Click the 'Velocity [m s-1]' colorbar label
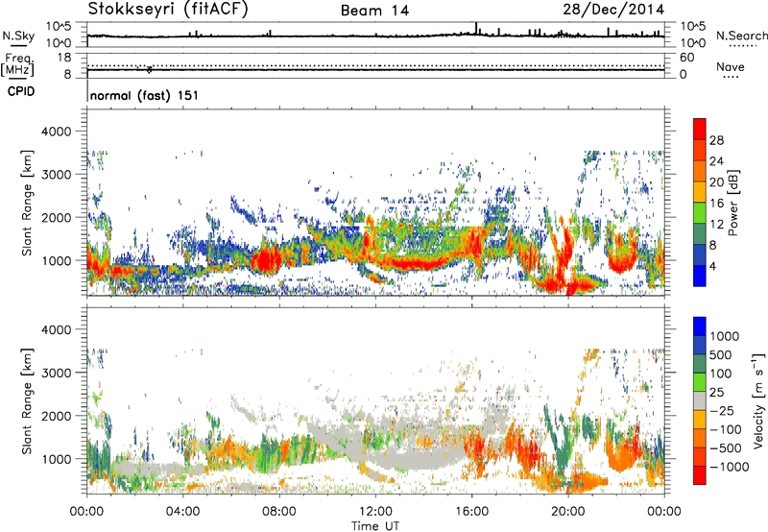 click(x=758, y=400)
